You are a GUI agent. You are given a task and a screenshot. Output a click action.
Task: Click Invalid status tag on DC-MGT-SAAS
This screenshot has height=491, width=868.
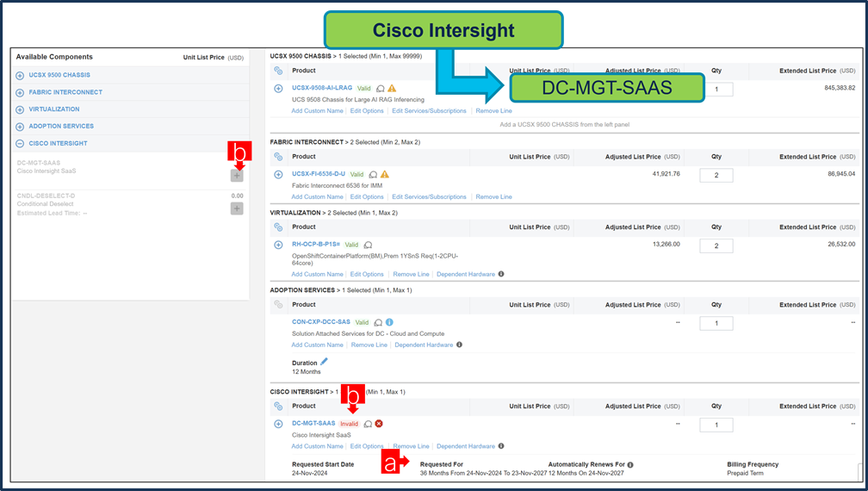pyautogui.click(x=350, y=424)
